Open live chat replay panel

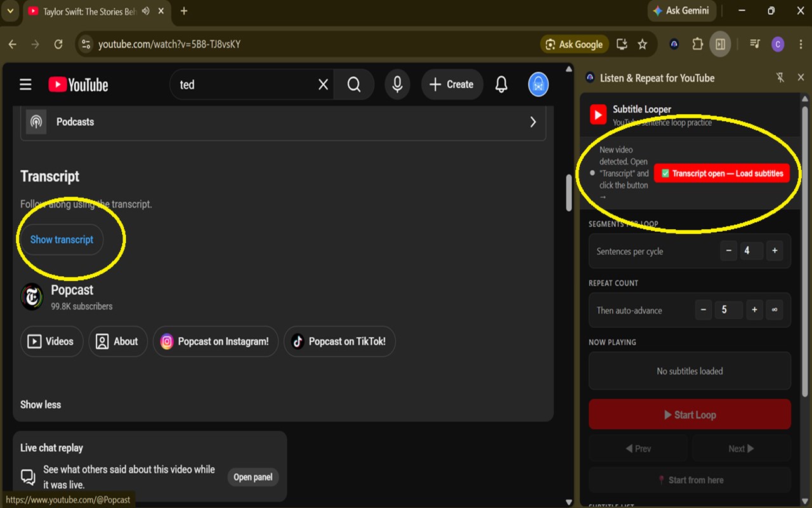pyautogui.click(x=253, y=477)
